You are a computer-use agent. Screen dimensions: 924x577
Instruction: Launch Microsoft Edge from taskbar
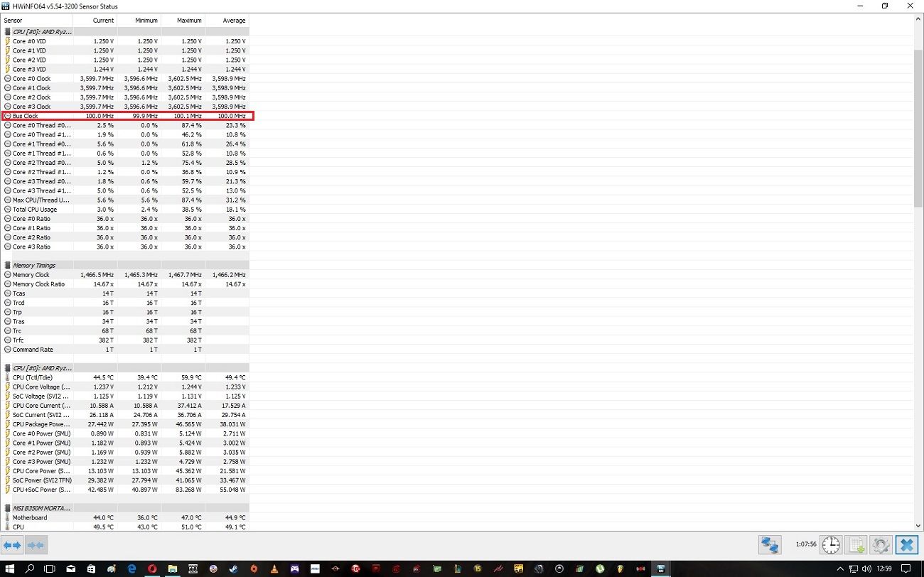132,568
